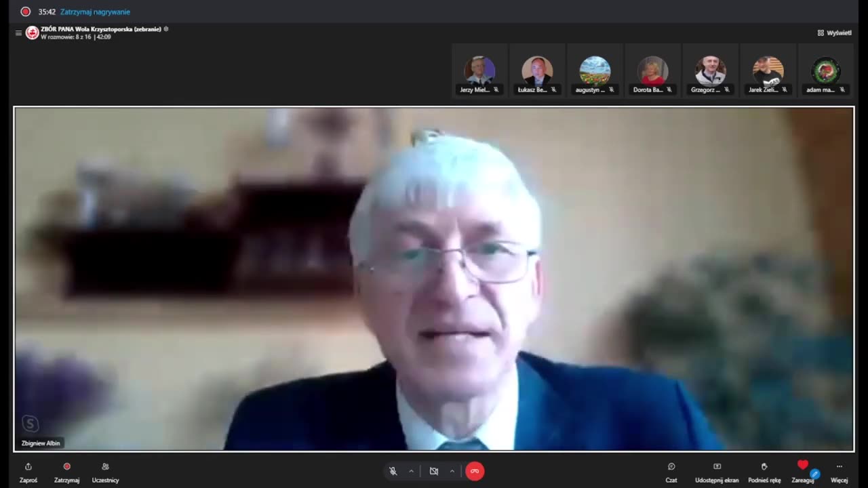
Task: Click the red recording indicator icon
Action: [26, 12]
